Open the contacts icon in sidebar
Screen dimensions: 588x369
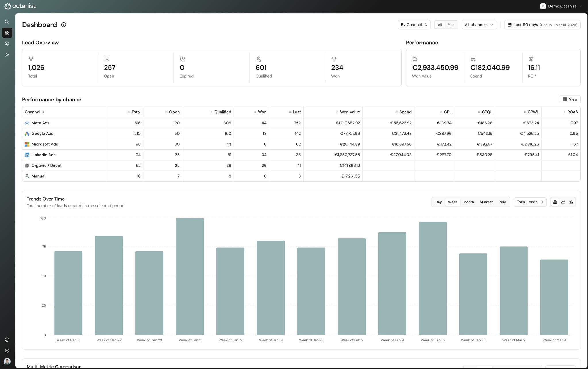7,44
